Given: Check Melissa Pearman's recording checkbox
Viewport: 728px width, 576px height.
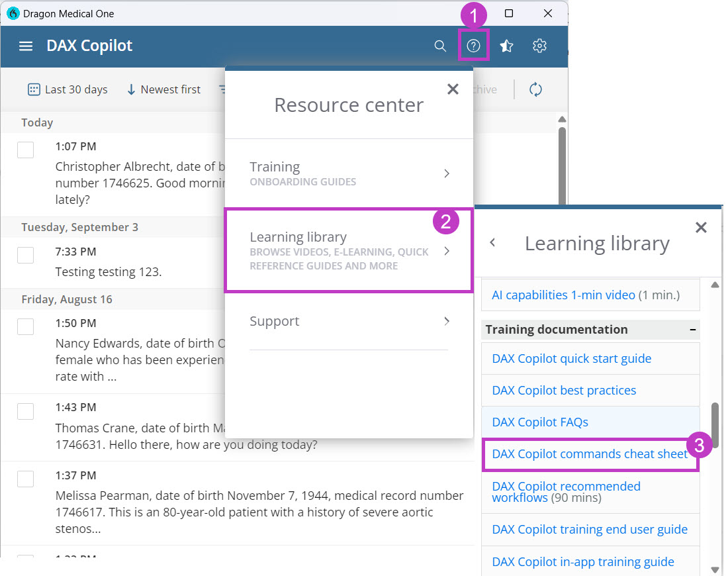Looking at the screenshot, I should [x=25, y=479].
